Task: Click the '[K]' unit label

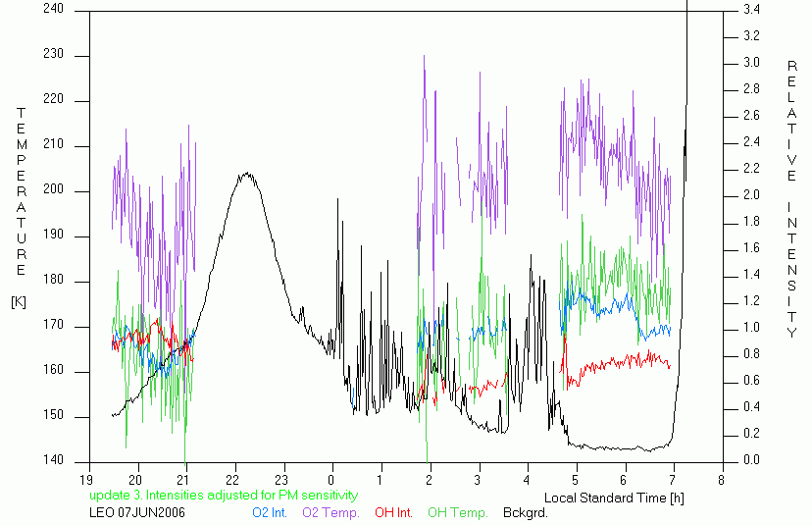Action: pyautogui.click(x=19, y=302)
